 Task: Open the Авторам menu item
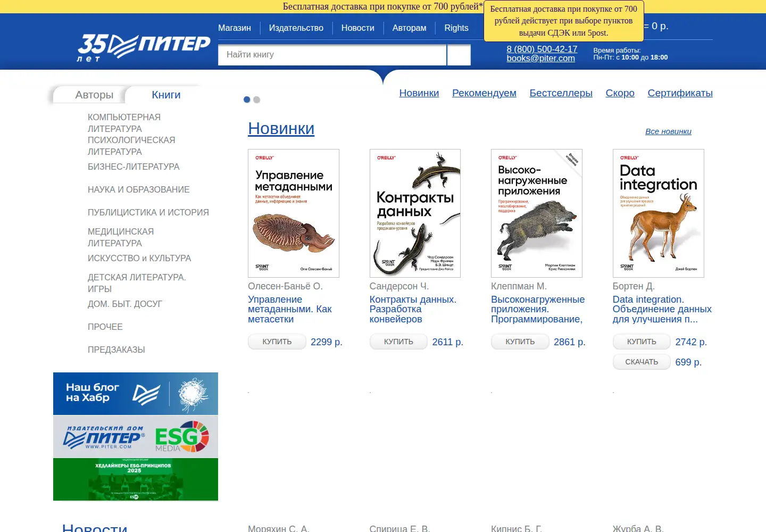[410, 28]
